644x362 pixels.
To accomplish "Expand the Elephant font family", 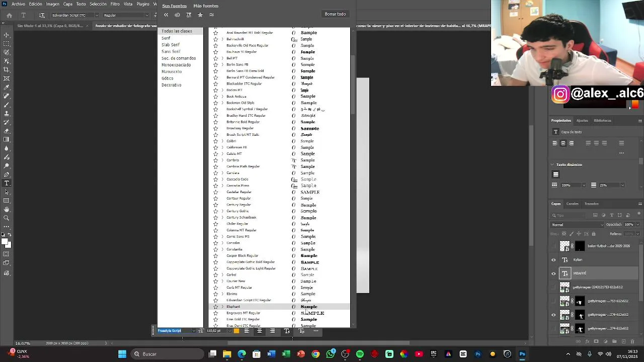I will 222,307.
